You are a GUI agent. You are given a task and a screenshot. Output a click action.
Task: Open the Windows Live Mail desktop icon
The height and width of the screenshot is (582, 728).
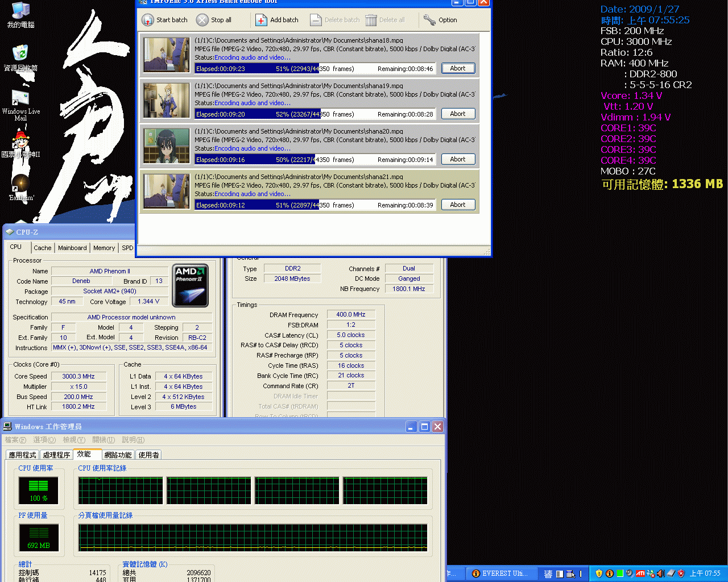(20, 105)
